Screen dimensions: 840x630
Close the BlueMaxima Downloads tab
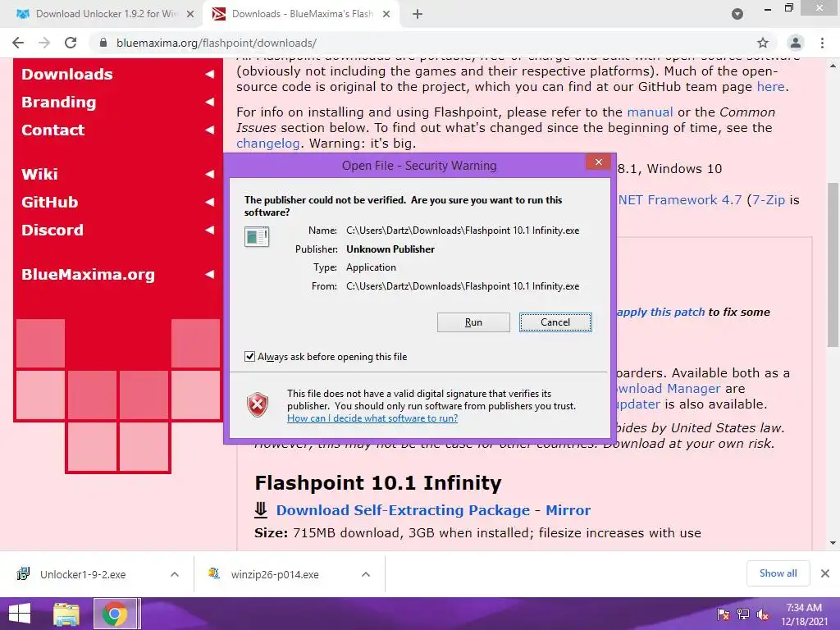pyautogui.click(x=386, y=14)
